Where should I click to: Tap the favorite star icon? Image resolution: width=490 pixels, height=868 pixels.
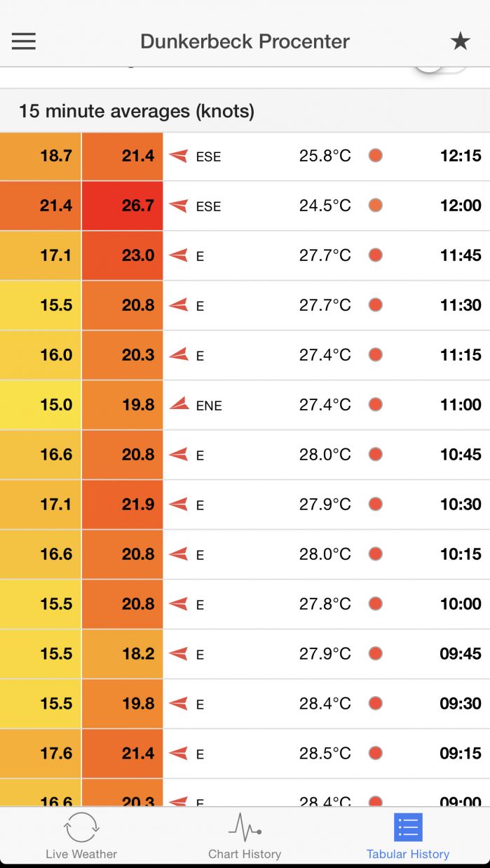pos(460,41)
